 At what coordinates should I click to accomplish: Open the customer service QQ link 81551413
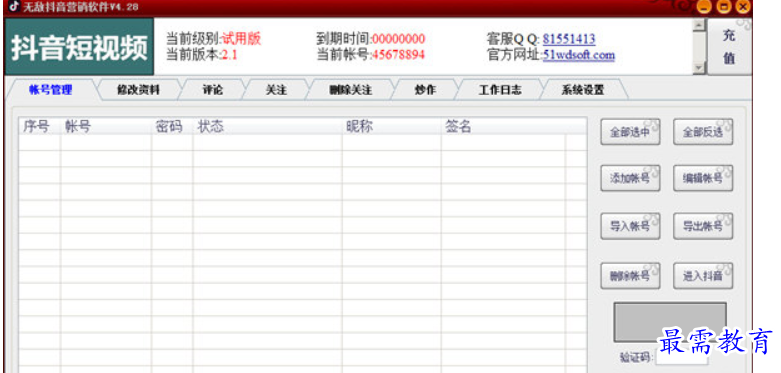click(x=569, y=39)
